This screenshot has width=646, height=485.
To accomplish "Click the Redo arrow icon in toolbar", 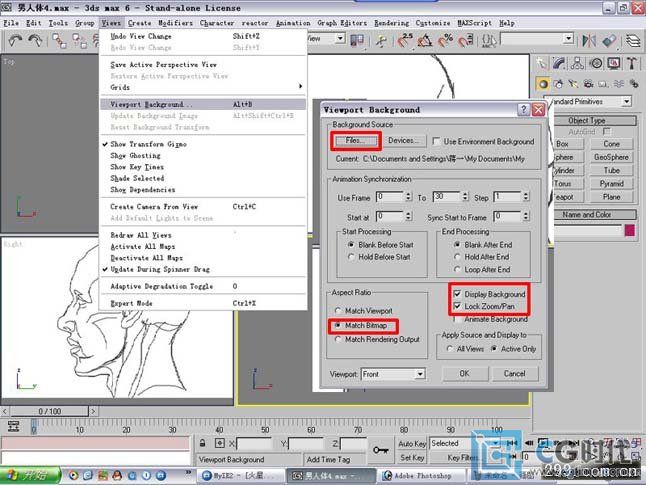I will [35, 41].
